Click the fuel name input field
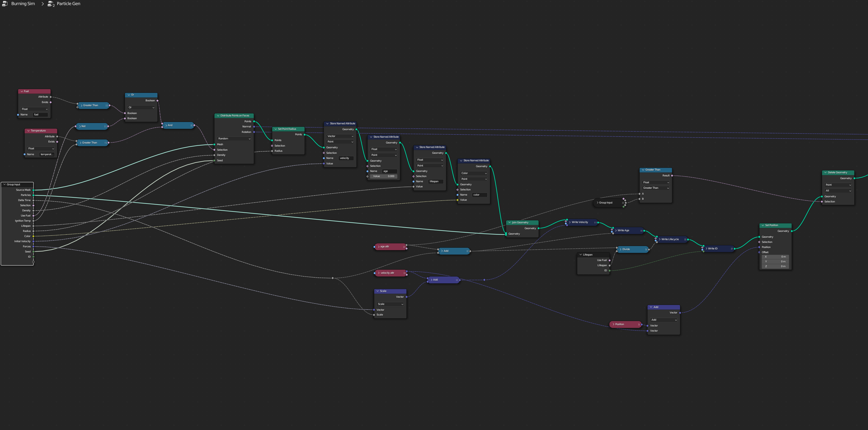Viewport: 868px width, 430px height. point(40,115)
